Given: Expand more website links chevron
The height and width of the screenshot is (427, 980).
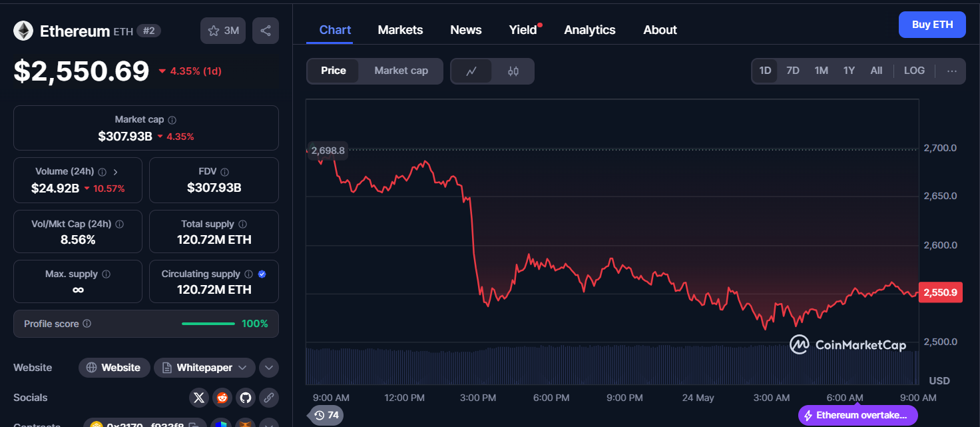Looking at the screenshot, I should coord(269,368).
